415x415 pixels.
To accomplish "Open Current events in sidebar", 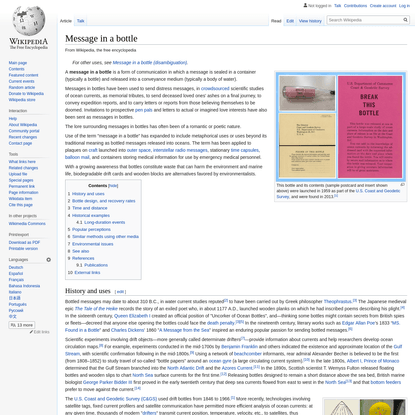I will 21,81.
